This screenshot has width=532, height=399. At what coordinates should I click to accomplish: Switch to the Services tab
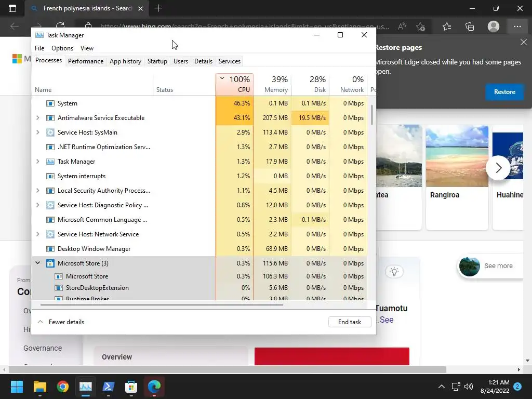[229, 61]
